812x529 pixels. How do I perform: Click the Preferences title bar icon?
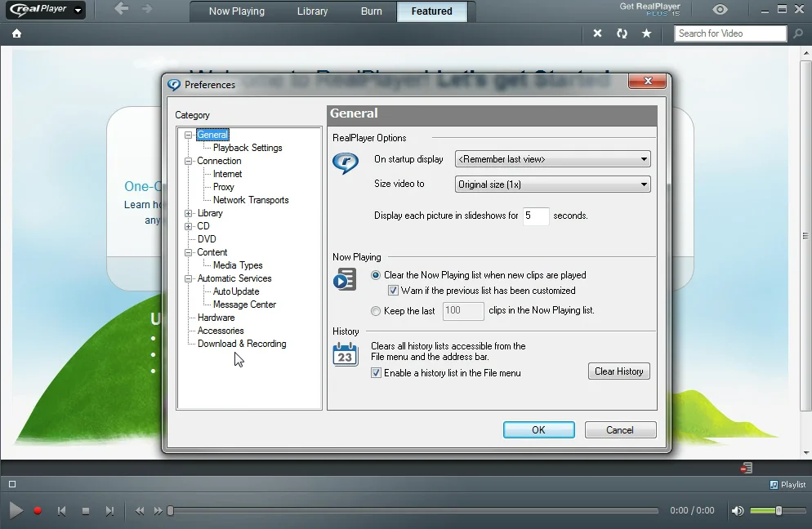click(x=174, y=84)
